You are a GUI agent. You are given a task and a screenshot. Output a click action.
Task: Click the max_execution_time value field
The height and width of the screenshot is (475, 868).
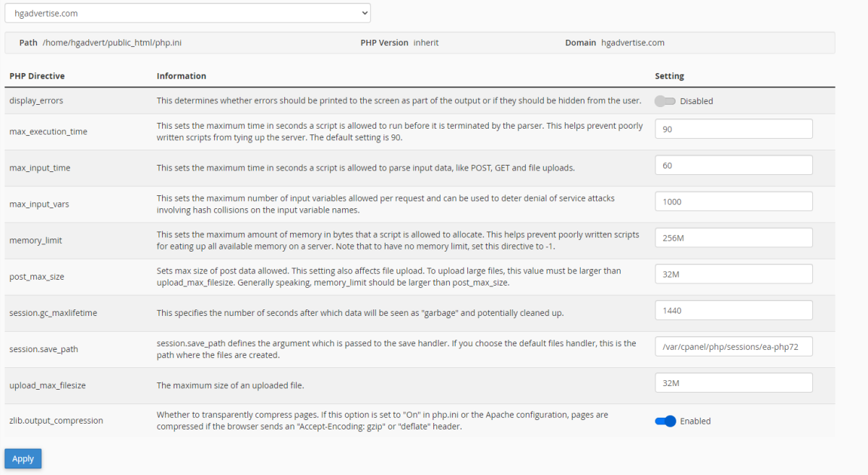point(733,128)
